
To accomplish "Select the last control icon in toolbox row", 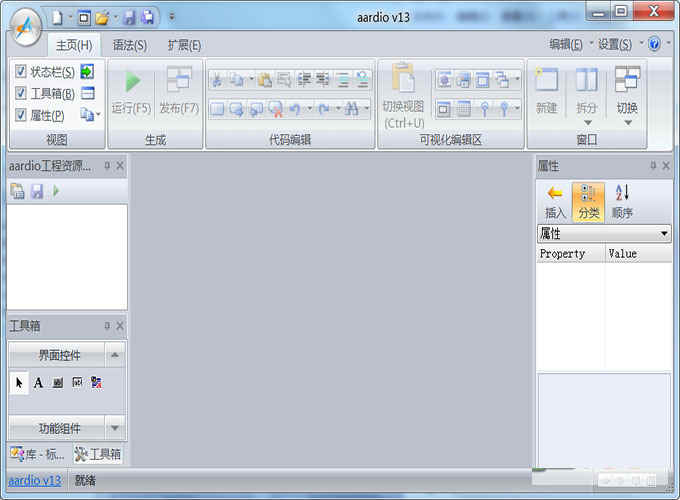I will (96, 382).
